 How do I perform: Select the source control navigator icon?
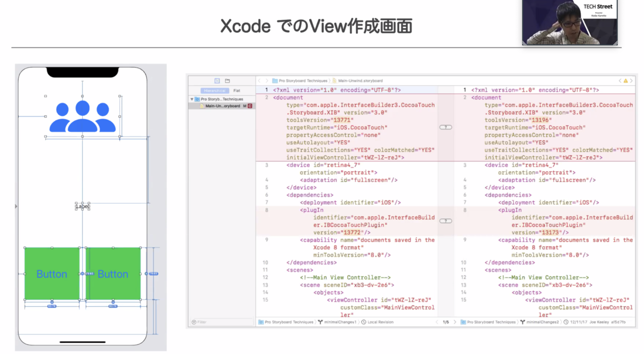[217, 81]
